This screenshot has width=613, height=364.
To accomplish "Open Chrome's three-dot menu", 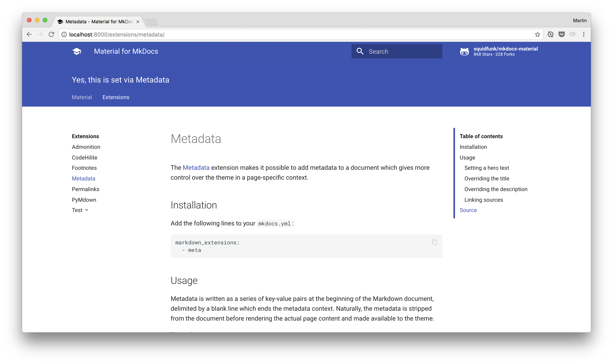I will click(584, 35).
